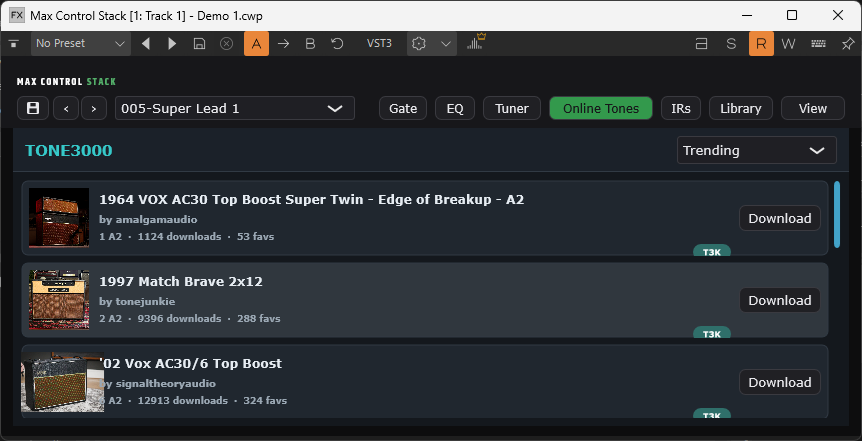862x441 pixels.
Task: Download the '02 Vox AC30/6 Top Boost tone
Action: point(780,382)
